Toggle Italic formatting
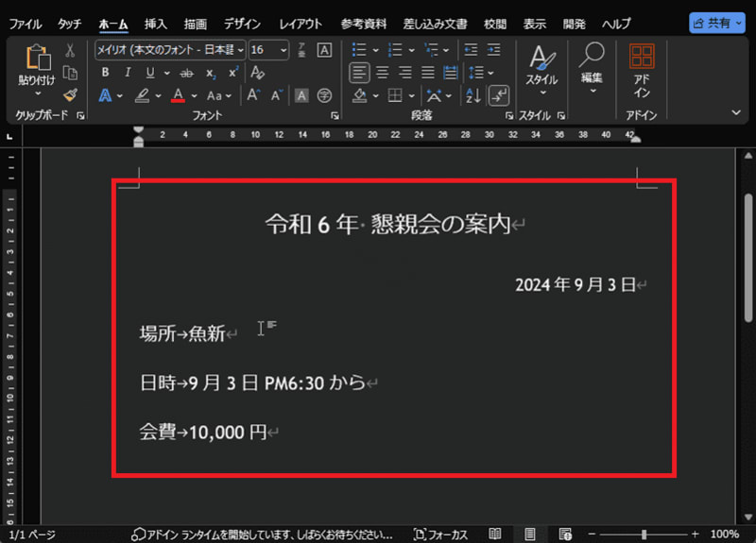This screenshot has height=543, width=756. (x=129, y=73)
